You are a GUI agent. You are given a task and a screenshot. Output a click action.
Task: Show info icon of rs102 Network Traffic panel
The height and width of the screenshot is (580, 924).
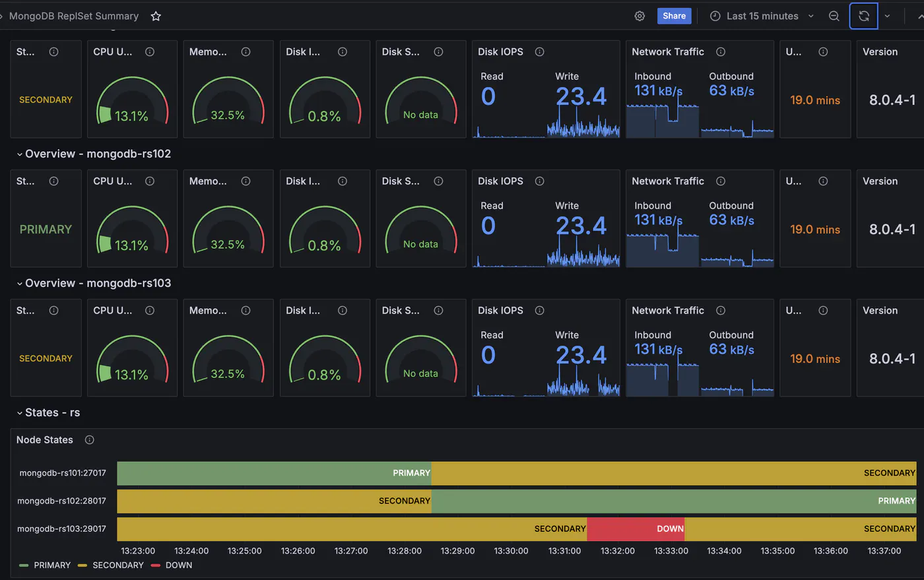721,181
